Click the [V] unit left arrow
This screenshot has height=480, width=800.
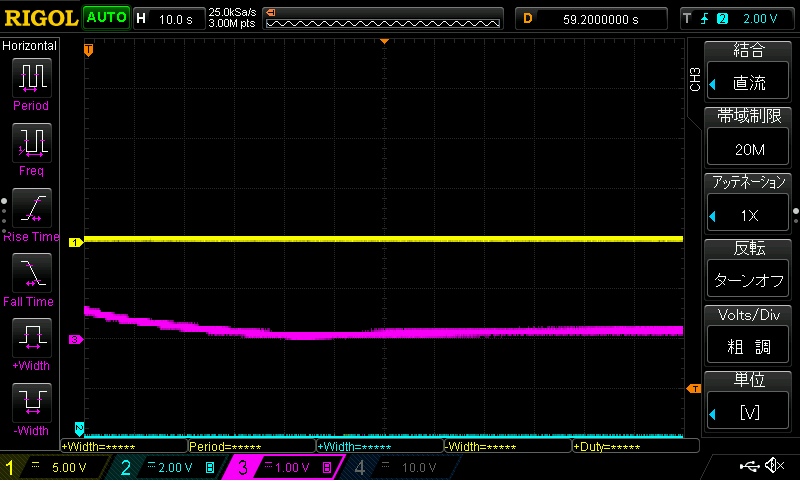[x=713, y=414]
